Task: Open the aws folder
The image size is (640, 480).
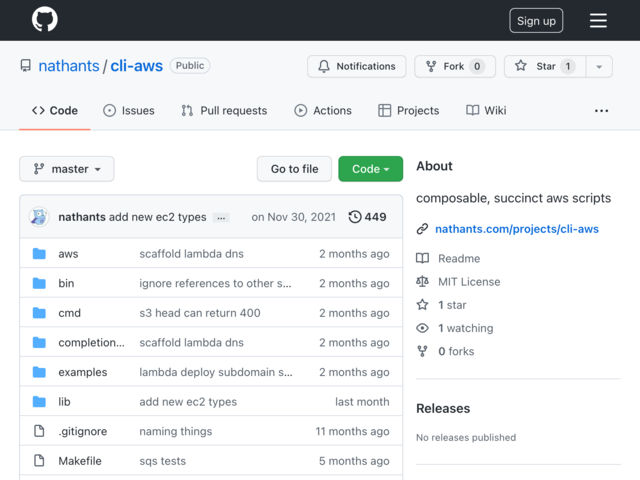Action: click(x=68, y=253)
